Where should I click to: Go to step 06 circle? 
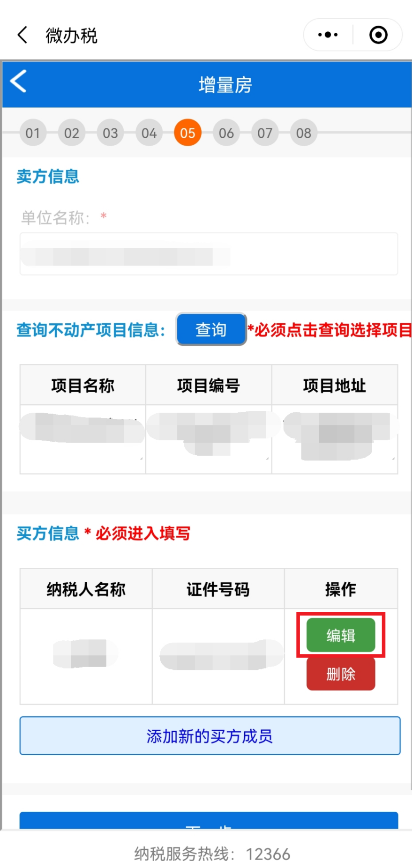[x=226, y=133]
